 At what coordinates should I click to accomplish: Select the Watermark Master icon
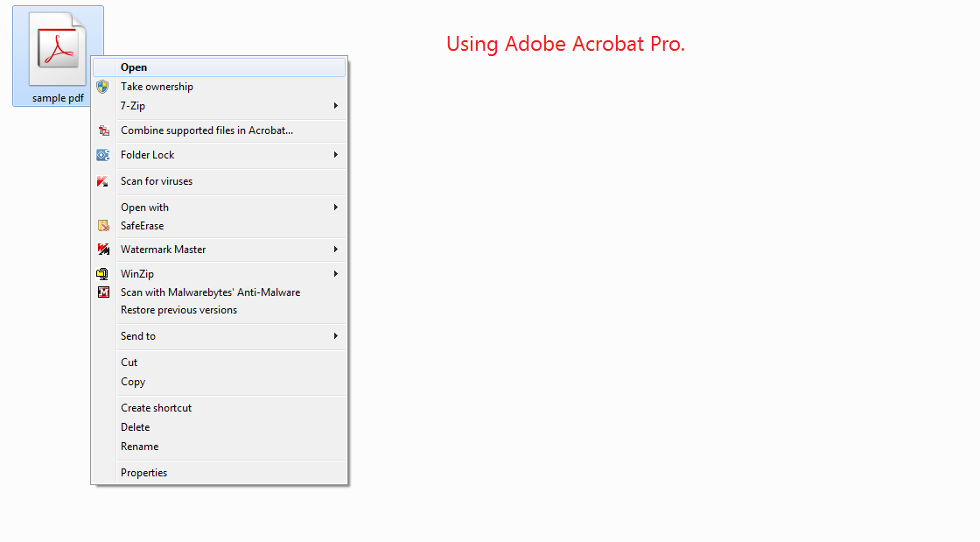pyautogui.click(x=103, y=250)
